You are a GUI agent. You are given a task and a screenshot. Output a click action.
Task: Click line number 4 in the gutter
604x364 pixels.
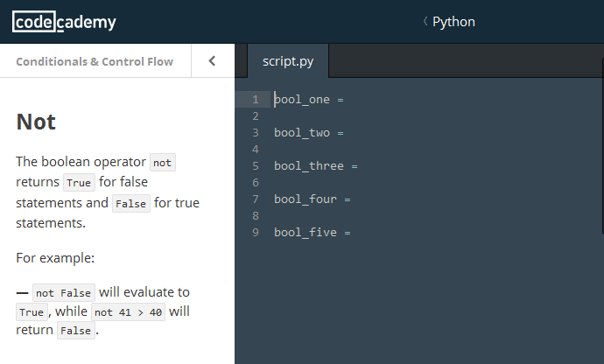click(256, 150)
